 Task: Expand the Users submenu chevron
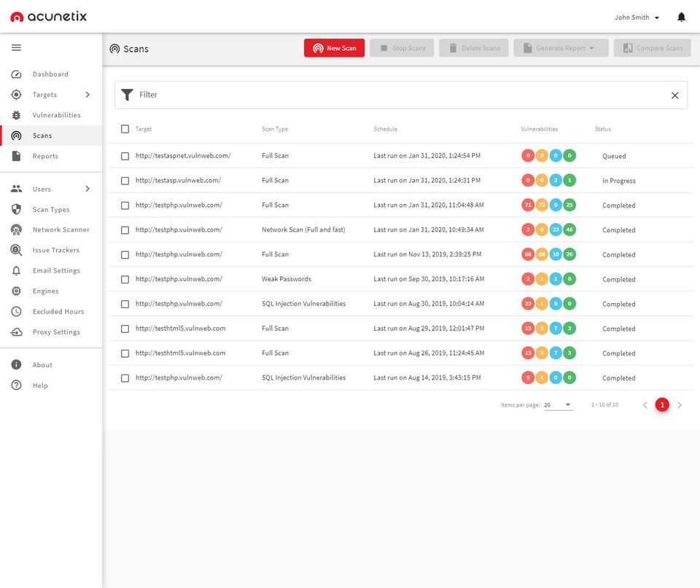click(x=87, y=189)
